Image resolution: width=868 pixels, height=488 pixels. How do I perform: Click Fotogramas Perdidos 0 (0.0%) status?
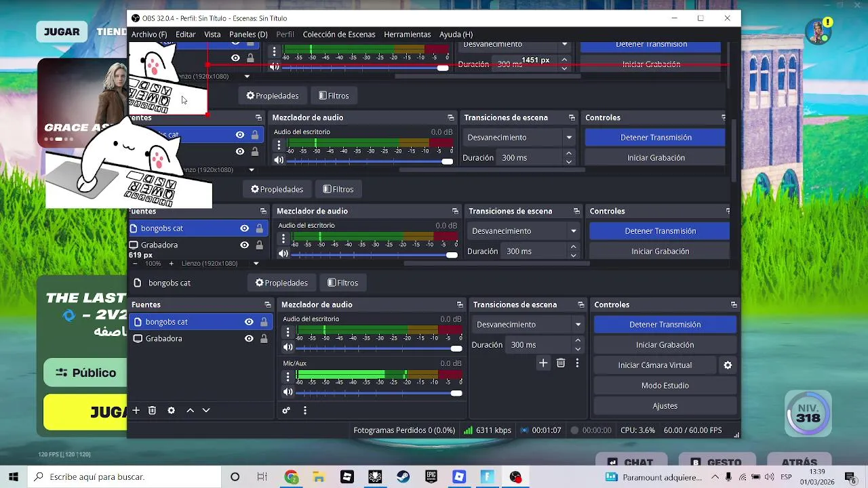pyautogui.click(x=404, y=430)
